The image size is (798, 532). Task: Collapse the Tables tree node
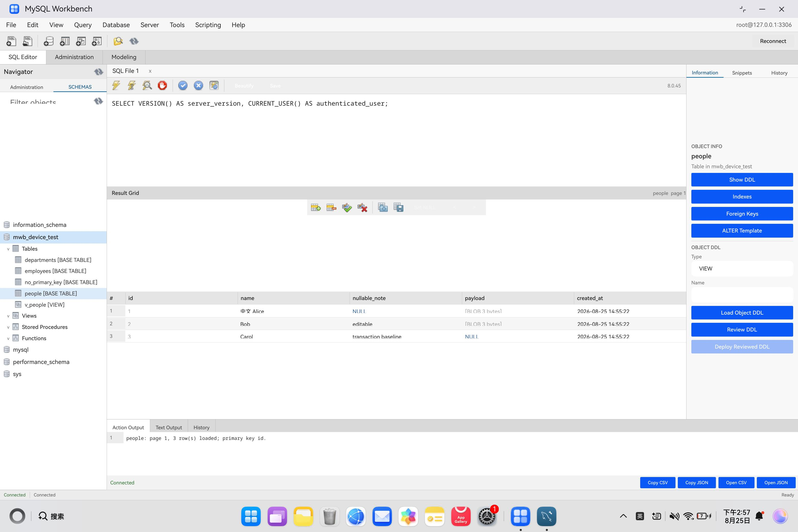[8, 249]
